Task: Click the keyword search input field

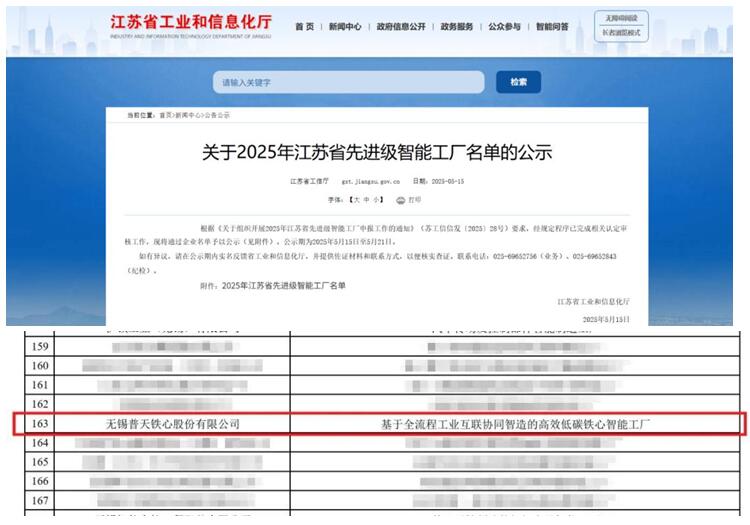Action: (x=348, y=82)
